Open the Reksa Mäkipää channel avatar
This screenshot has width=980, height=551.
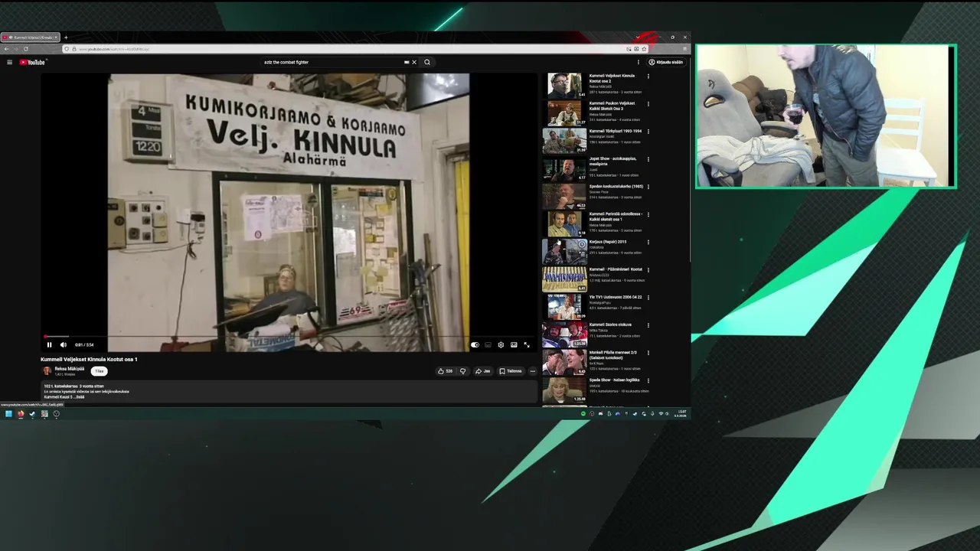click(47, 371)
